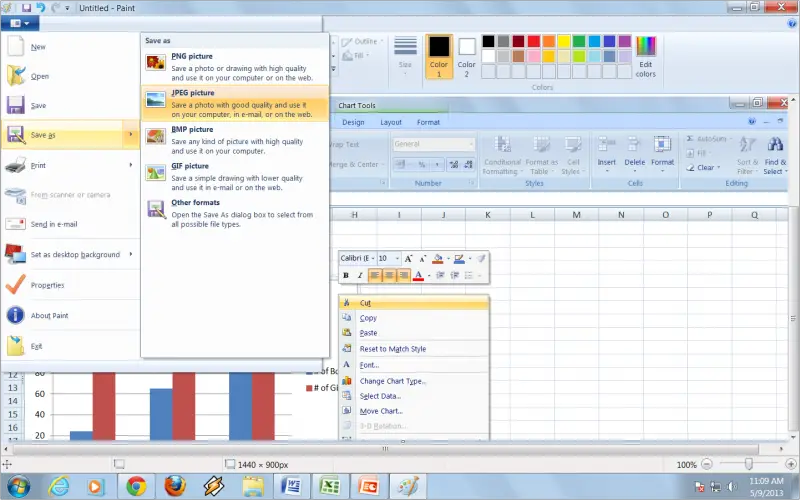Save the image as GIF picture
Screen dimensions: 800x500
(x=235, y=177)
